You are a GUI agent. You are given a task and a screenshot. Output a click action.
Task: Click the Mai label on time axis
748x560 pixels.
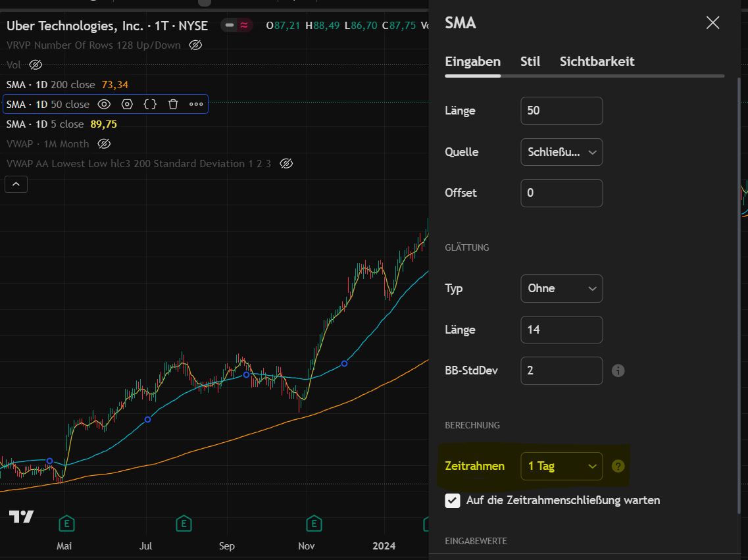coord(64,546)
